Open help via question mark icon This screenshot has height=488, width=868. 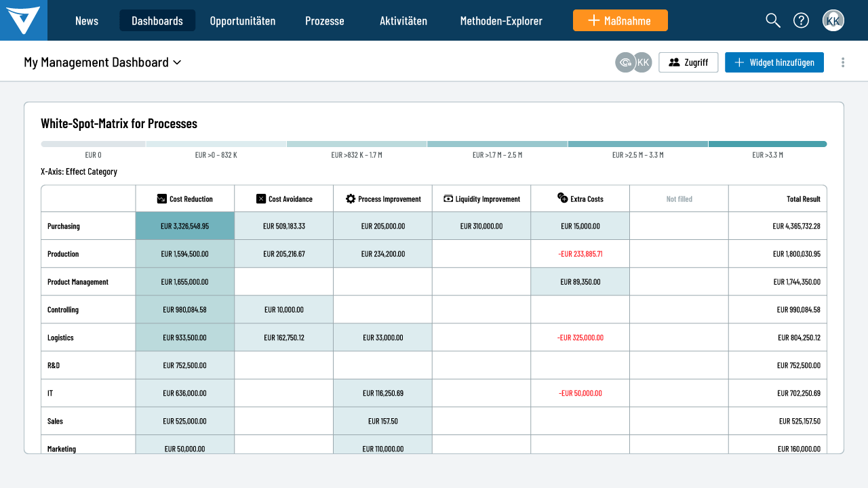(801, 20)
